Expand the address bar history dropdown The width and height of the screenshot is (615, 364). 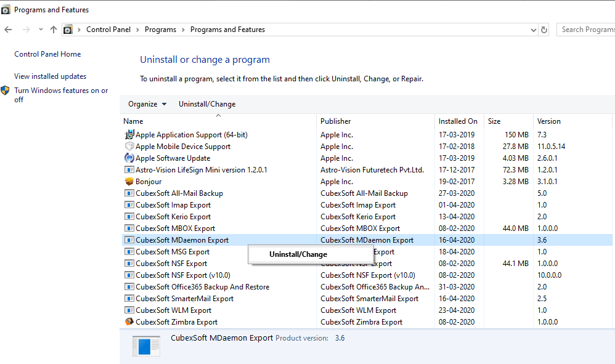point(533,30)
